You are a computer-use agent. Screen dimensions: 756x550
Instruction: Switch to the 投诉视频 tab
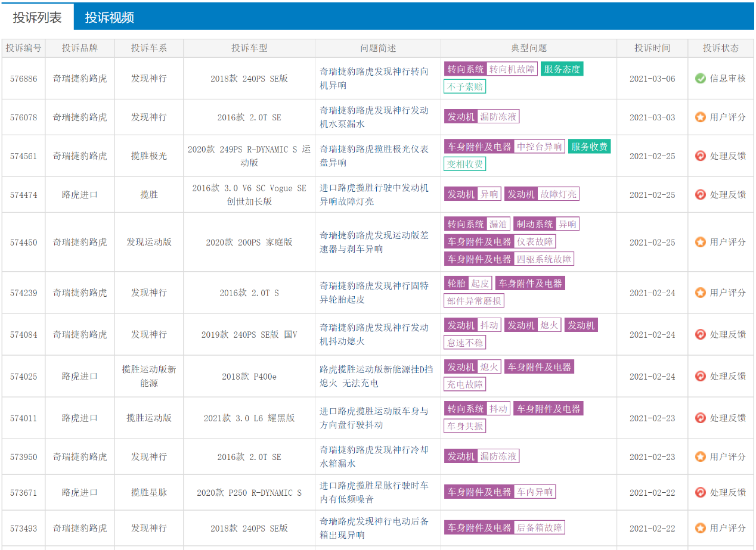pos(109,17)
